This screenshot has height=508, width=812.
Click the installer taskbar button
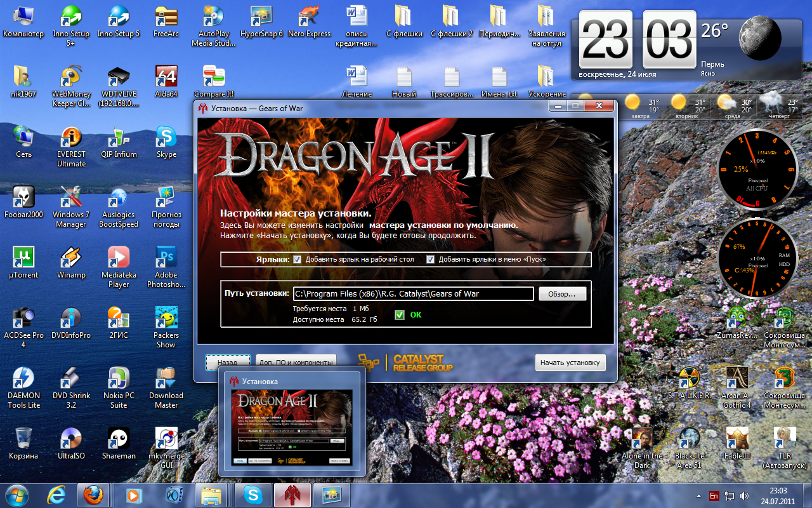click(x=291, y=495)
